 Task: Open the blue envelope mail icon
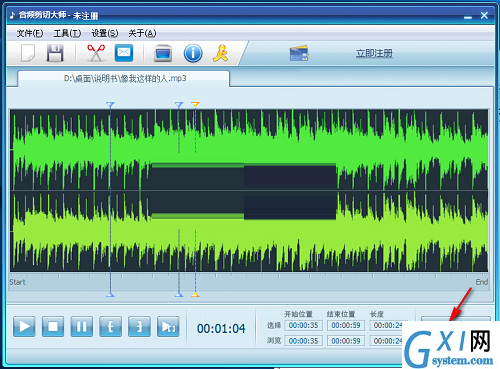pos(124,53)
